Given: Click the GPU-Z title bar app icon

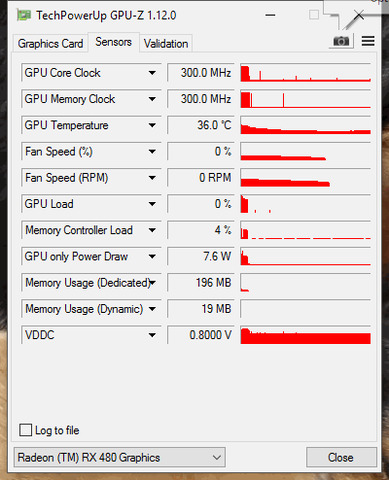Looking at the screenshot, I should (24, 15).
